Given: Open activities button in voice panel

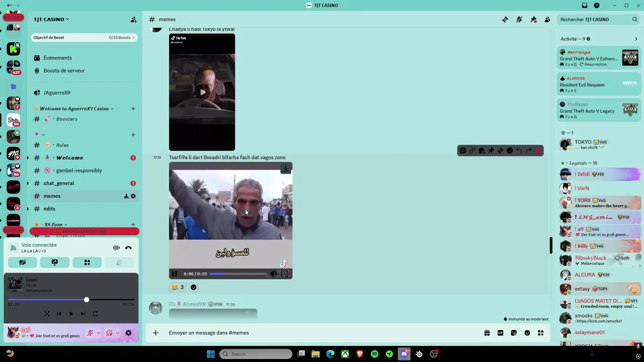Looking at the screenshot, I should pos(87,262).
